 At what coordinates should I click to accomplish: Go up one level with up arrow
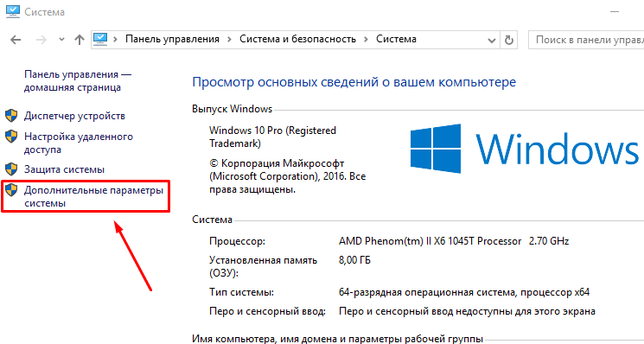point(79,40)
